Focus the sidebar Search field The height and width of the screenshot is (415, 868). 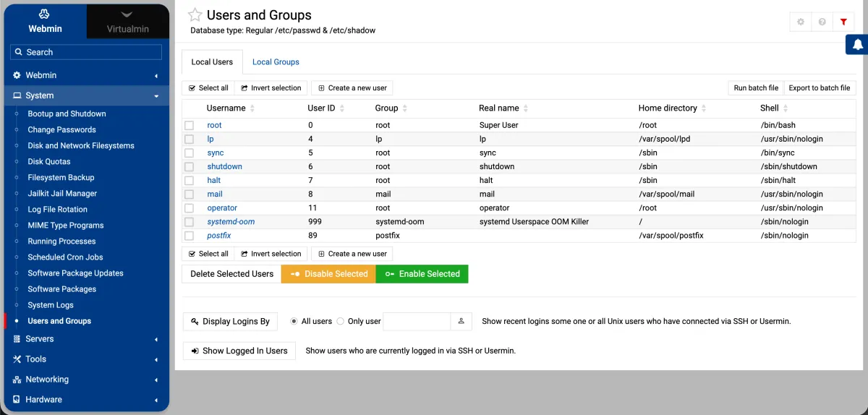point(86,52)
